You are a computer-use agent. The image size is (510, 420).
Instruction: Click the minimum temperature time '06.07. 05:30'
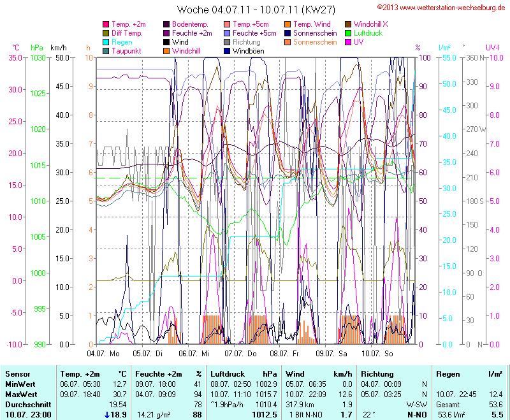pos(80,384)
